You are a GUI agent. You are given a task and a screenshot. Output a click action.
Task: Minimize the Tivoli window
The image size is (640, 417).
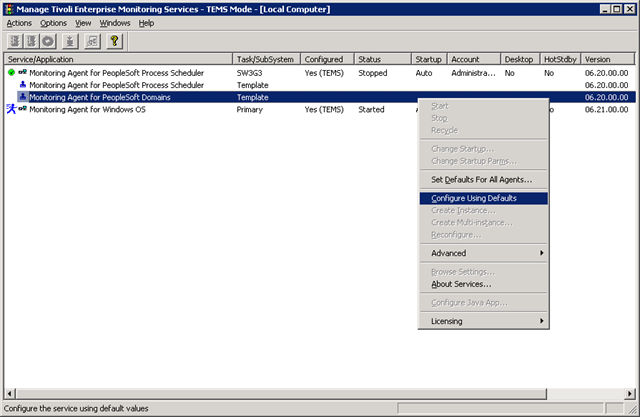click(x=606, y=9)
